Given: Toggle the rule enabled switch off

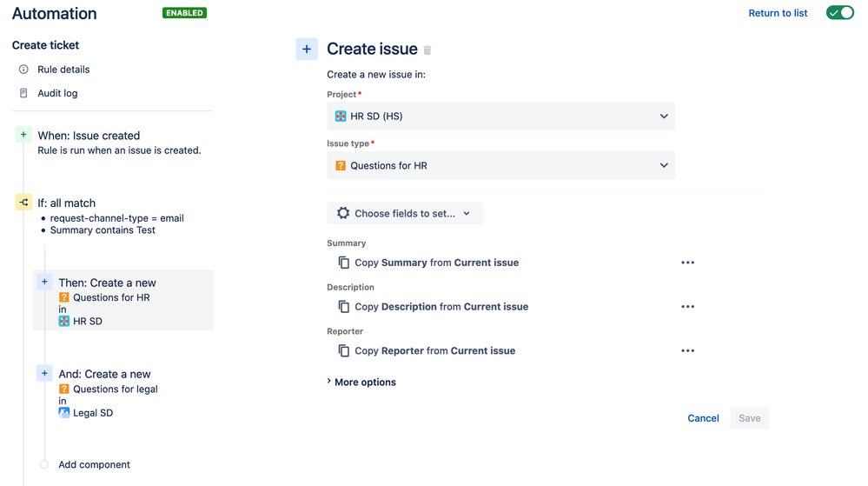Looking at the screenshot, I should point(839,13).
